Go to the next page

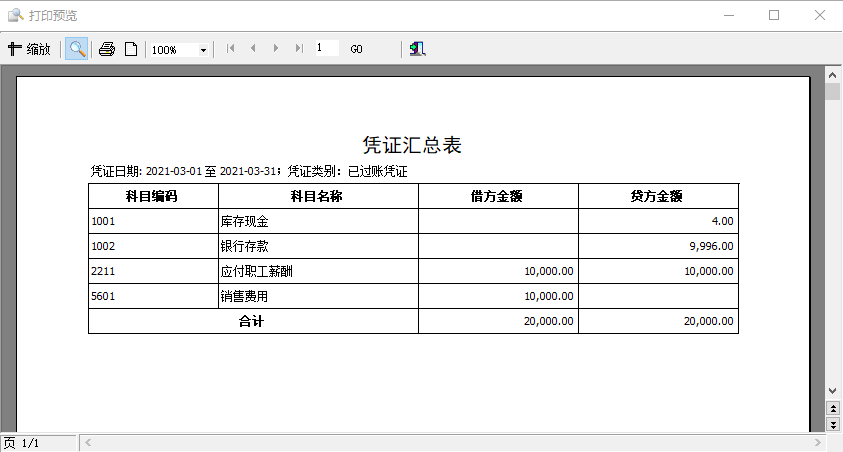tap(276, 48)
